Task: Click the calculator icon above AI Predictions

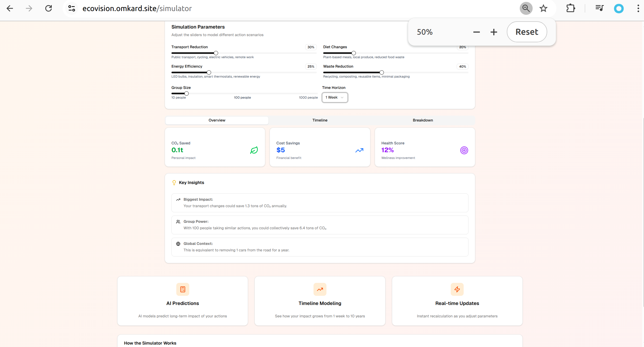Action: [183, 289]
